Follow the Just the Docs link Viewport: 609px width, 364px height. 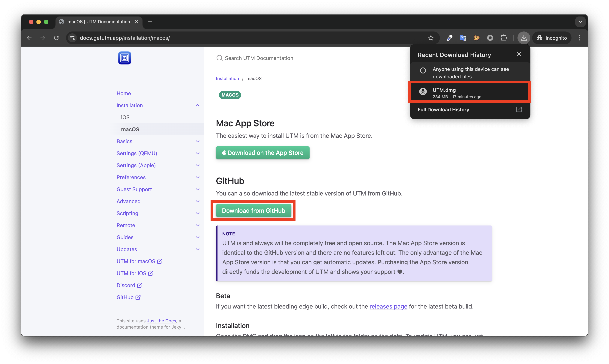click(161, 321)
